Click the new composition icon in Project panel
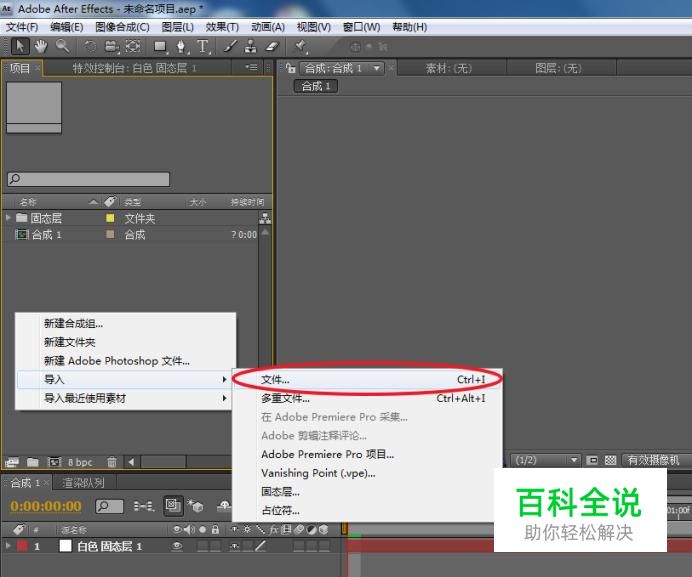Screen dimensions: 692x577 point(54,462)
